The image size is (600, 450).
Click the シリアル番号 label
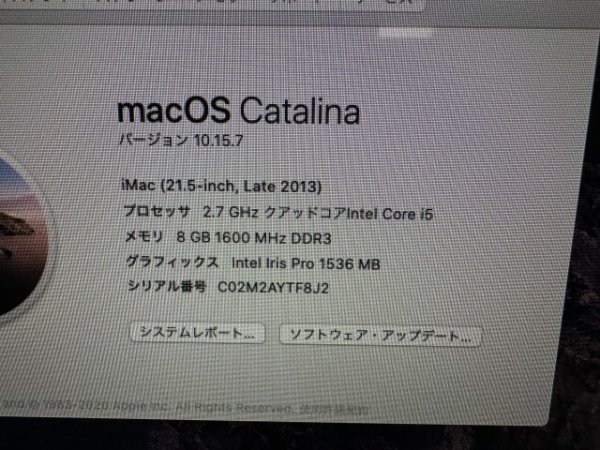click(x=167, y=286)
